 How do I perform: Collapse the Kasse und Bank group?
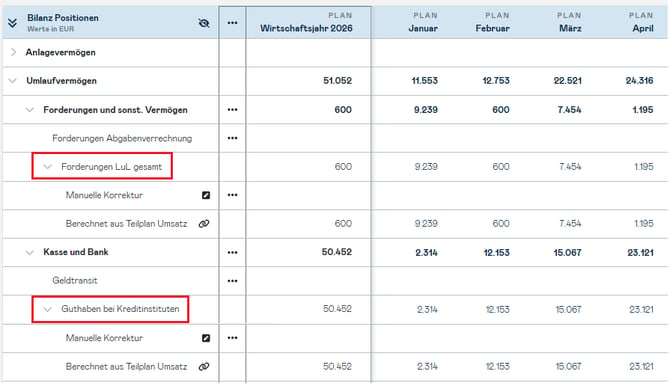[x=29, y=252]
